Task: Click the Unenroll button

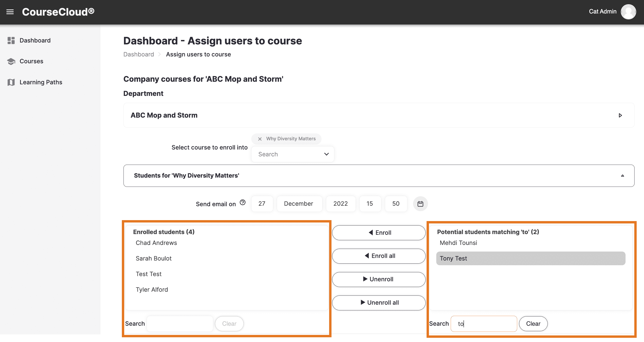Action: (x=379, y=279)
